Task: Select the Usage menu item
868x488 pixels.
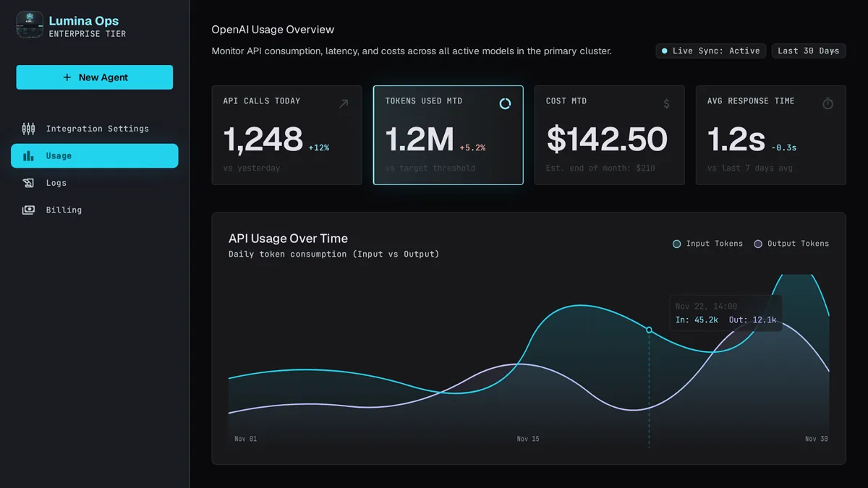Action: pyautogui.click(x=95, y=156)
